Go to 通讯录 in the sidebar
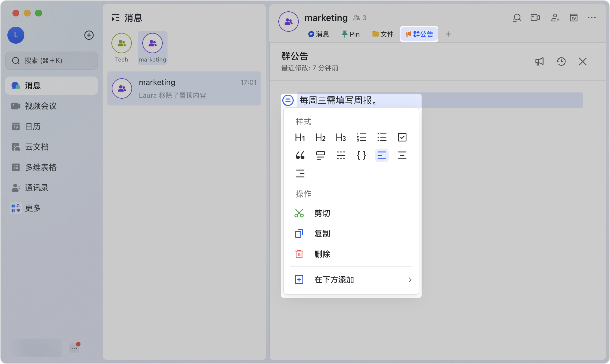This screenshot has height=364, width=610. pyautogui.click(x=52, y=188)
